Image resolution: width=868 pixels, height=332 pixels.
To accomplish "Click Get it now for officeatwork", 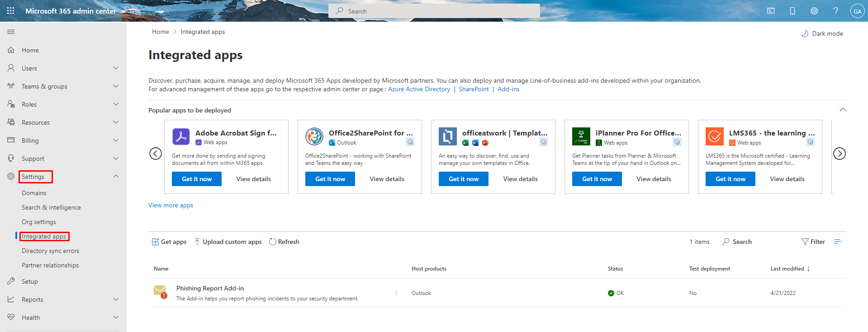I will pos(464,179).
